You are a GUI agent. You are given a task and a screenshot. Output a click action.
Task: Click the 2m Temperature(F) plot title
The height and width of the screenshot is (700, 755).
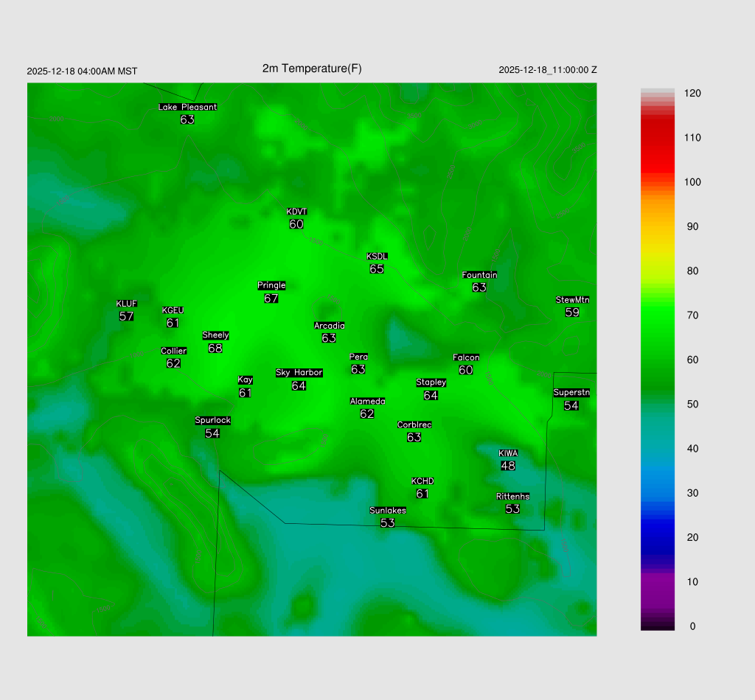pos(312,69)
